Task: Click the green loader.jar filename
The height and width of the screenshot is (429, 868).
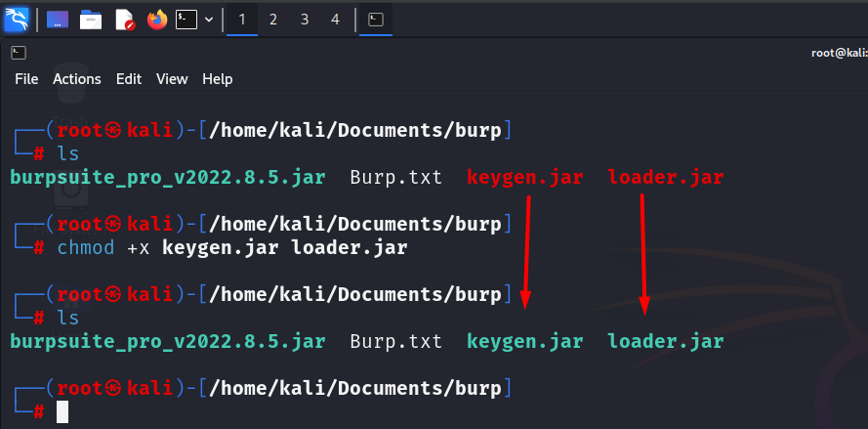Action: 666,341
